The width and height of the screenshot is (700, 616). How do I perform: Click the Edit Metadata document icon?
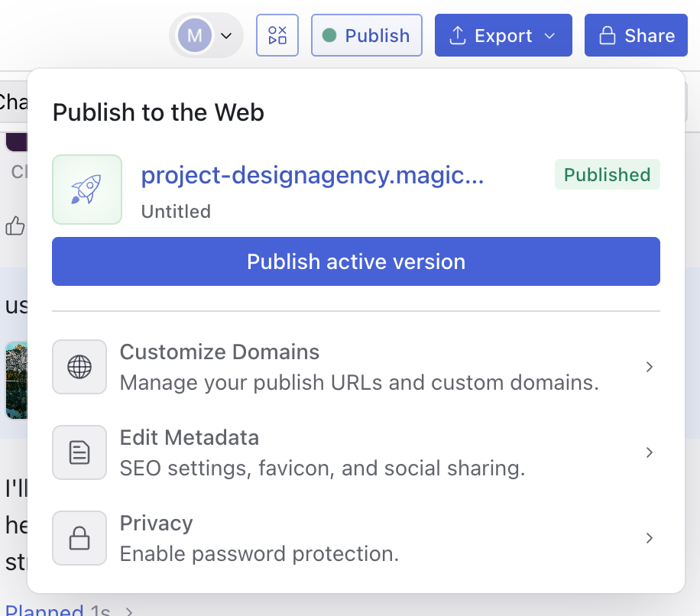tap(79, 452)
